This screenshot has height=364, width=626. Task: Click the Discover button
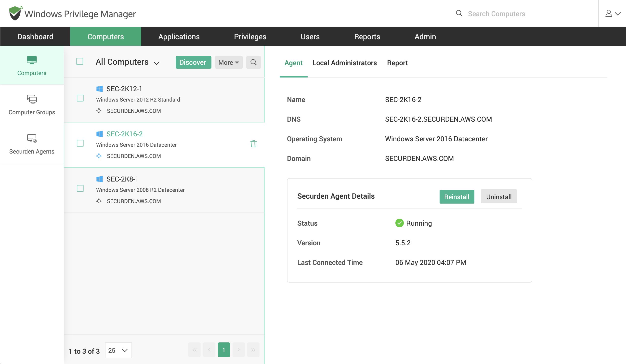pyautogui.click(x=193, y=62)
